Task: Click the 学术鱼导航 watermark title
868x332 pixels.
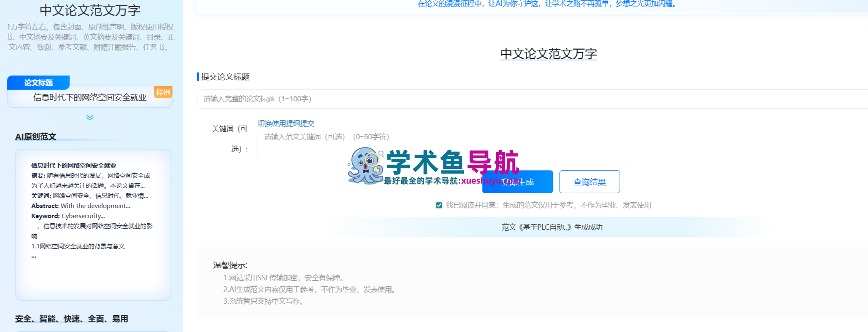Action: (x=452, y=162)
